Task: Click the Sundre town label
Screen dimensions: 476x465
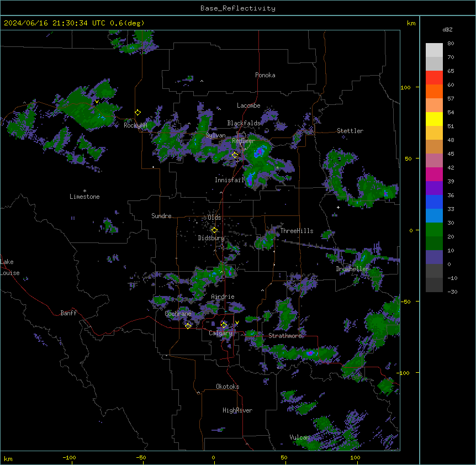Action: [x=161, y=216]
